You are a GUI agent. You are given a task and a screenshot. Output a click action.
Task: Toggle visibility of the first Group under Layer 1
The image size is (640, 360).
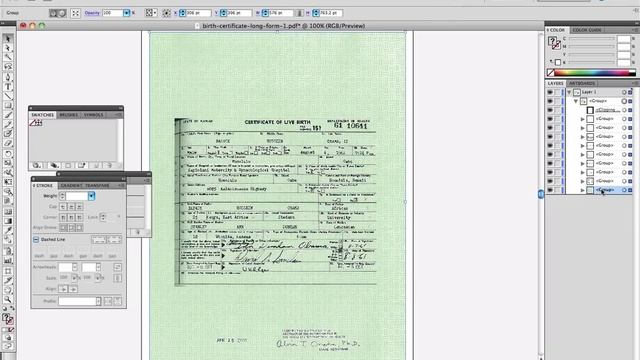click(x=550, y=101)
